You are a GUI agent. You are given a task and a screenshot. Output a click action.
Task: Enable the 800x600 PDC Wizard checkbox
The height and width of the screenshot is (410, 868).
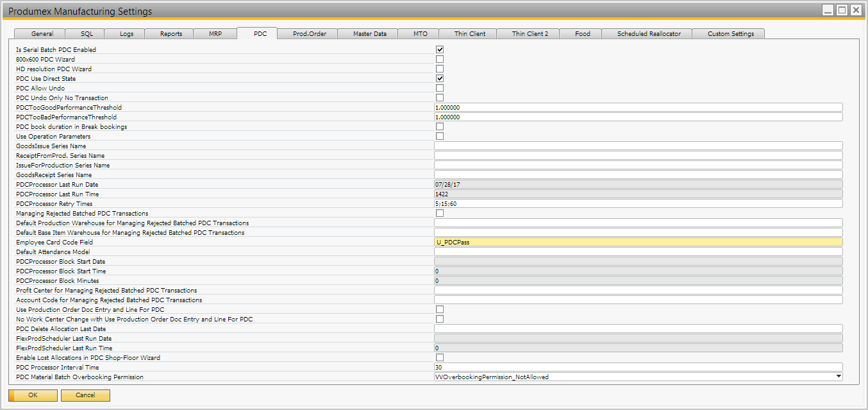pos(440,59)
